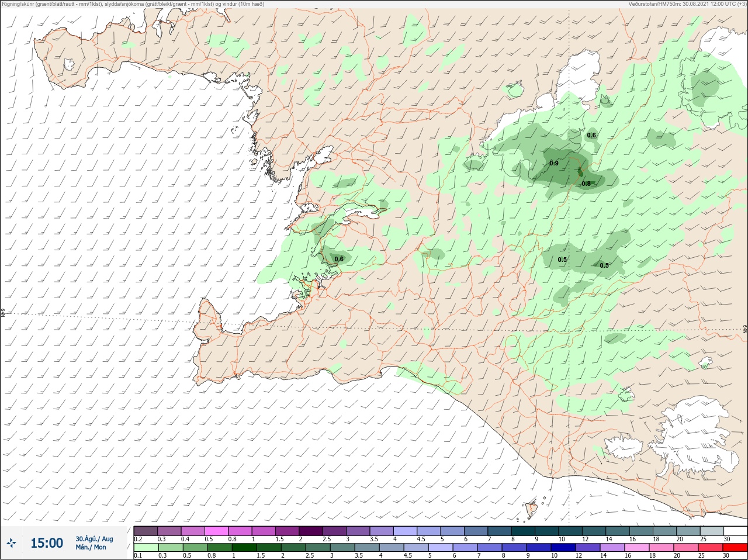Select the pink 18 swatch in lower legend
The width and height of the screenshot is (748, 560).
tap(663, 548)
